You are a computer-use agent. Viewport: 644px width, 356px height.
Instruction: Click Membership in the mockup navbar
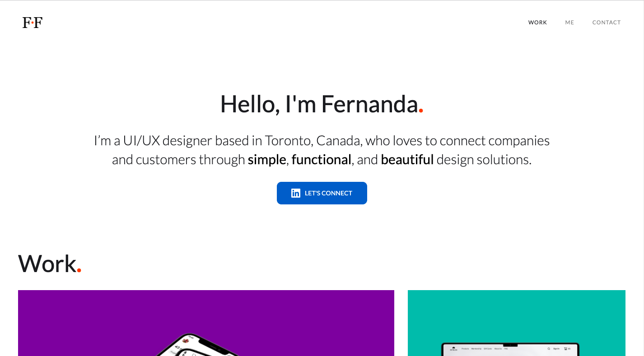pos(476,349)
